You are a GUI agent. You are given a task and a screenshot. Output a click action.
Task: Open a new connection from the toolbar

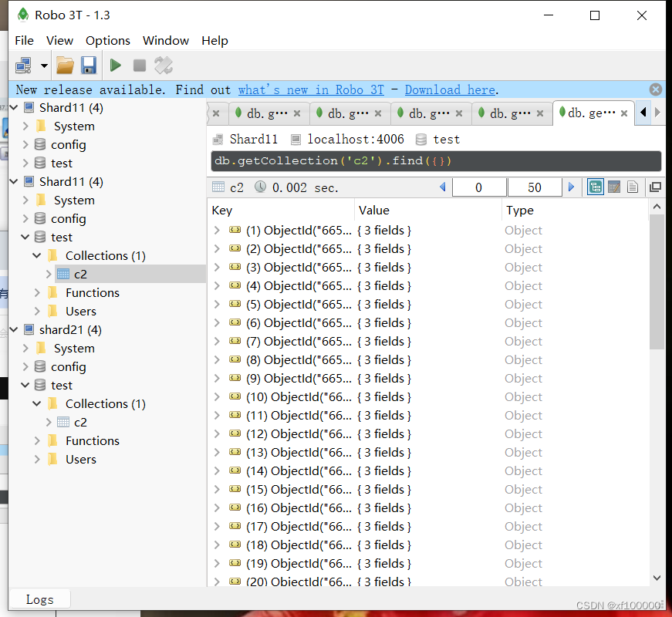[23, 65]
